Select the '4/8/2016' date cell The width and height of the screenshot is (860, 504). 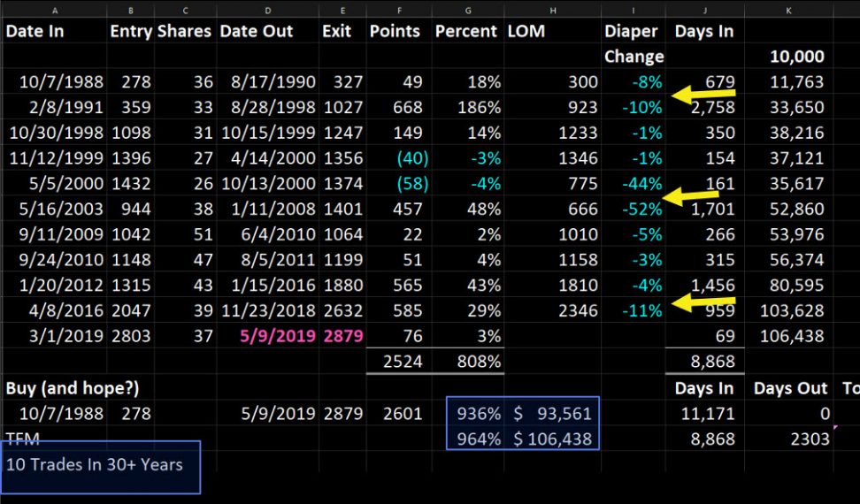tap(54, 310)
